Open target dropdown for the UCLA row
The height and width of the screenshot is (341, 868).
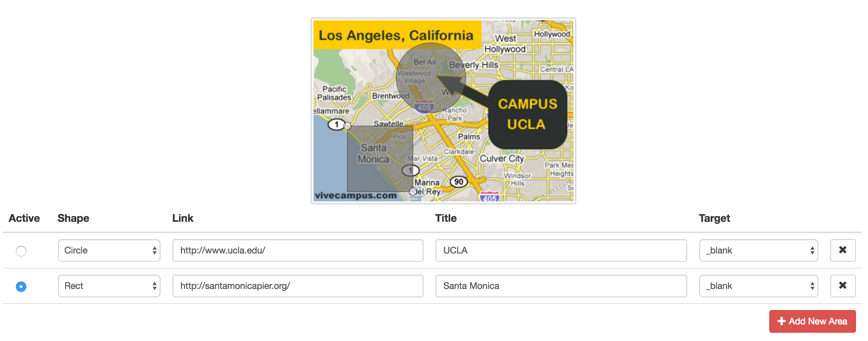[758, 250]
